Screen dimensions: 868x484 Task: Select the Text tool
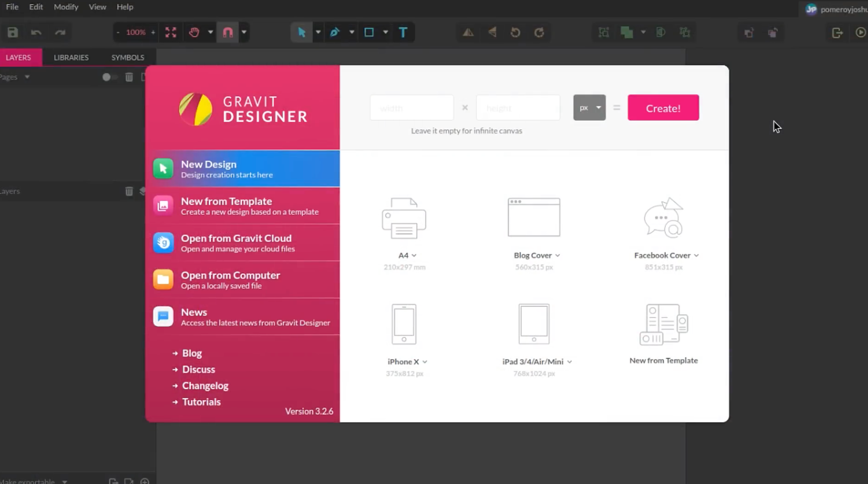click(403, 32)
